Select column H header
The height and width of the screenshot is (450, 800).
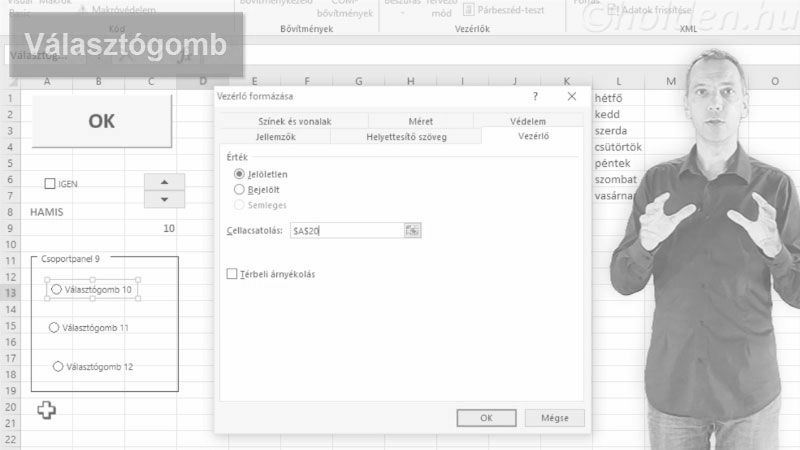point(411,81)
